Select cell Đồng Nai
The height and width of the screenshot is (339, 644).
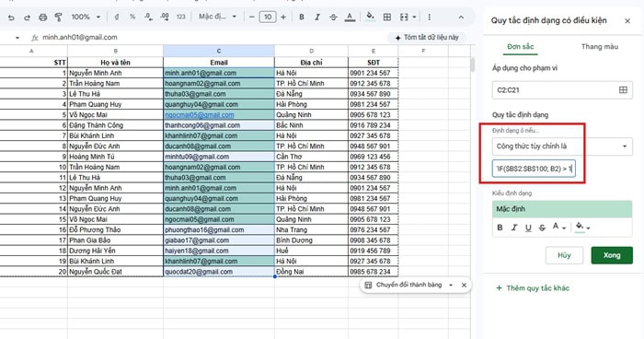(x=311, y=272)
